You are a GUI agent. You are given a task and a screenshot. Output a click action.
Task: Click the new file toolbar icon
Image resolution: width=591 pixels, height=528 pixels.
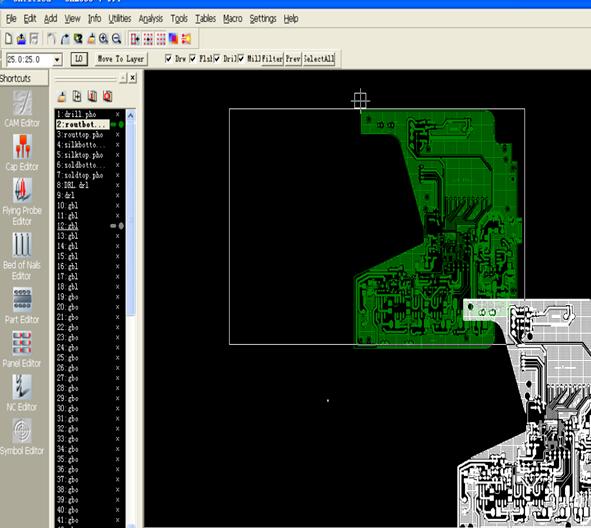point(8,38)
